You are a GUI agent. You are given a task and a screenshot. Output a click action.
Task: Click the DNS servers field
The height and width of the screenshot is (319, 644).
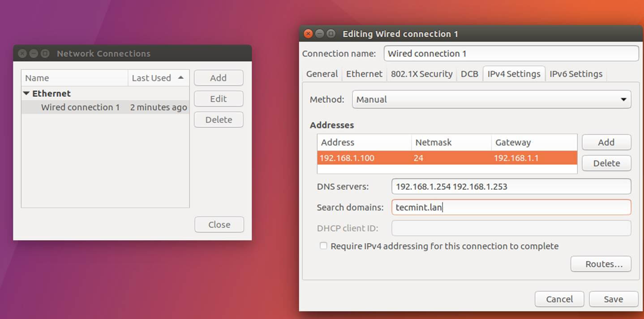coord(511,187)
